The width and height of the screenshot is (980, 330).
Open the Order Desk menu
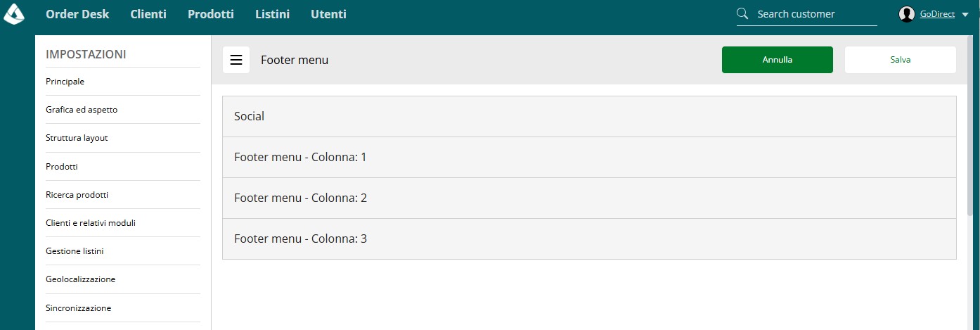[77, 14]
